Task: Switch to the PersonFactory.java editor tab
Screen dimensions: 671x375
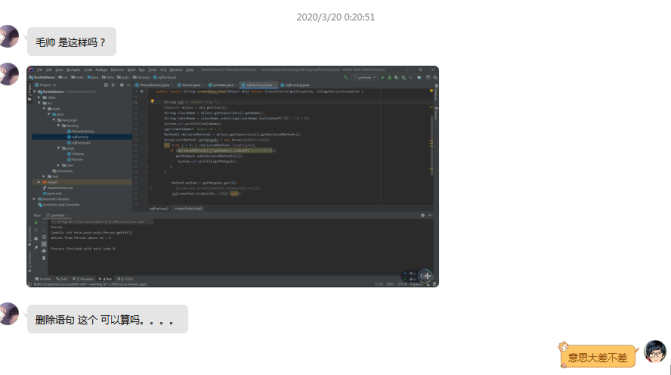Action: click(153, 85)
